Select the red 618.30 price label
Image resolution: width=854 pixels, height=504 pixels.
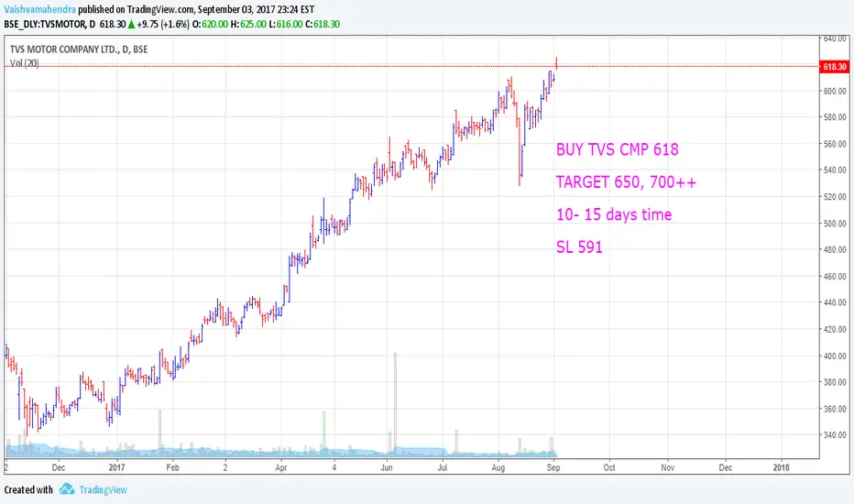pyautogui.click(x=835, y=67)
